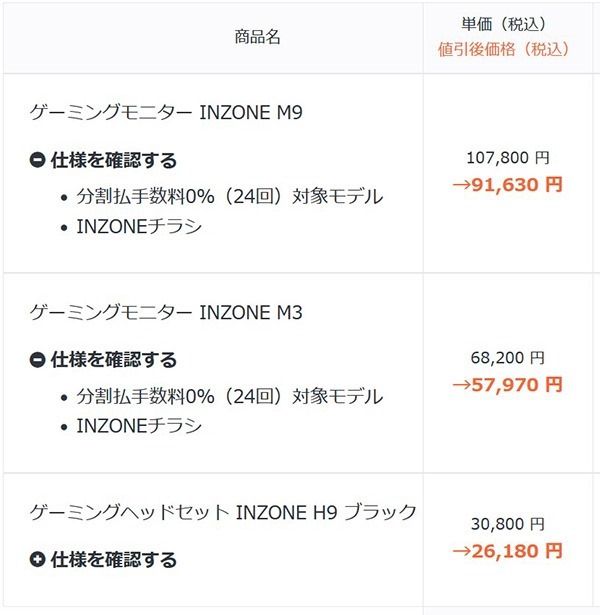Image resolution: width=600 pixels, height=615 pixels.
Task: Collapse INZONE M3 spec minus icon
Action: pyautogui.click(x=38, y=360)
